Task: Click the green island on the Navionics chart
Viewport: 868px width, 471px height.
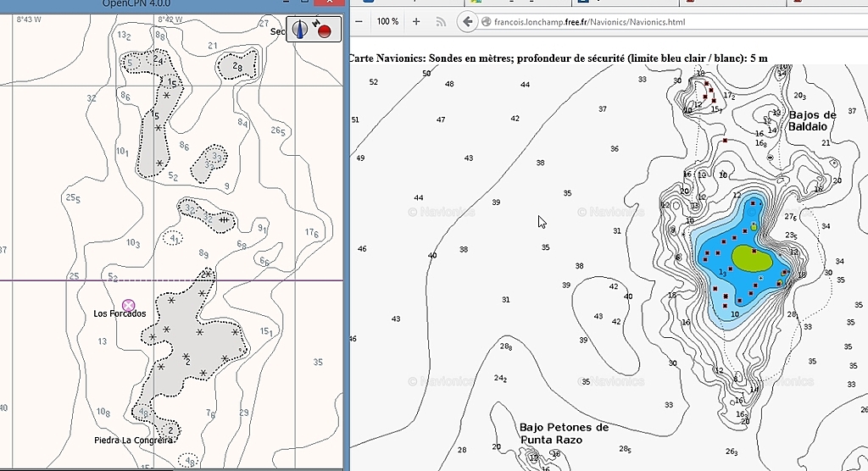Action: click(752, 258)
